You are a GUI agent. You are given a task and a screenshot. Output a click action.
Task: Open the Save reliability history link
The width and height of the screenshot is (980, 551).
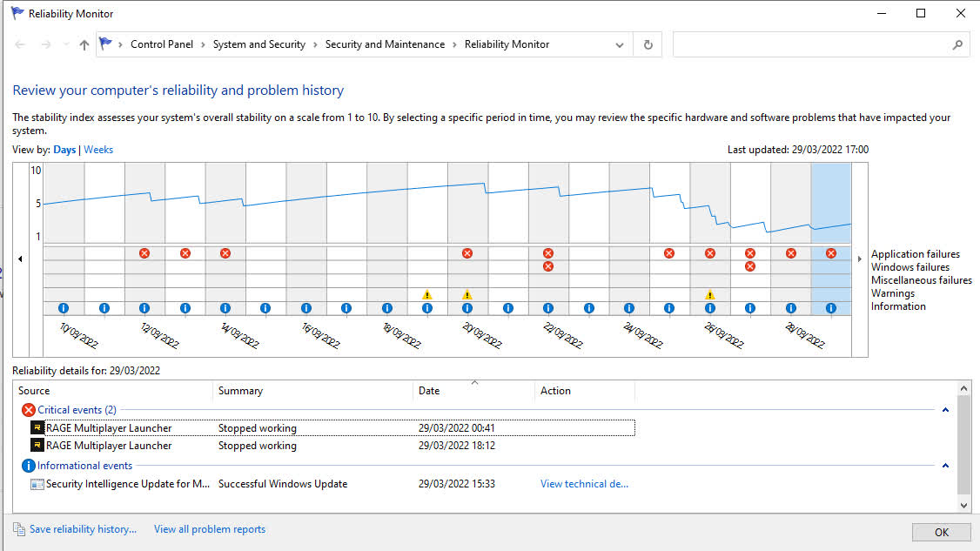click(x=84, y=529)
